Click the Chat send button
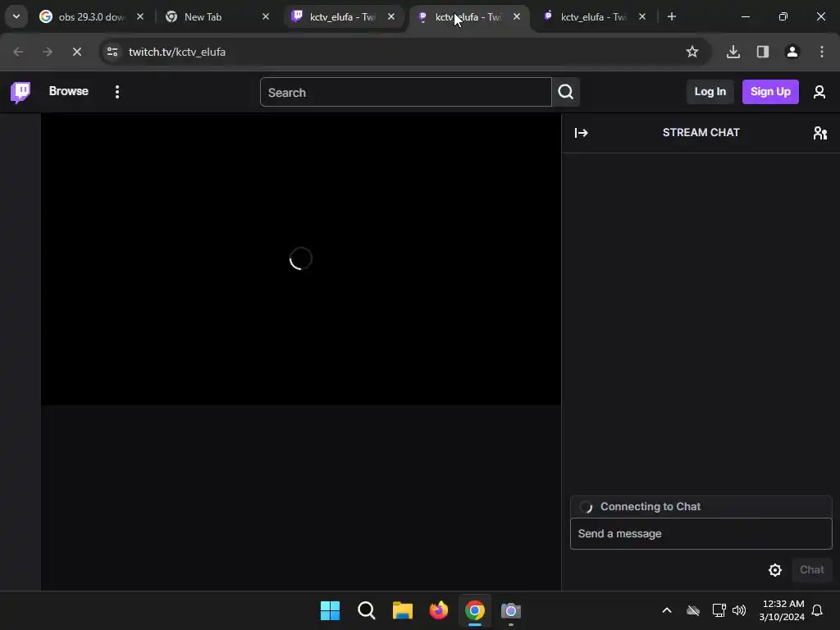 pyautogui.click(x=811, y=570)
